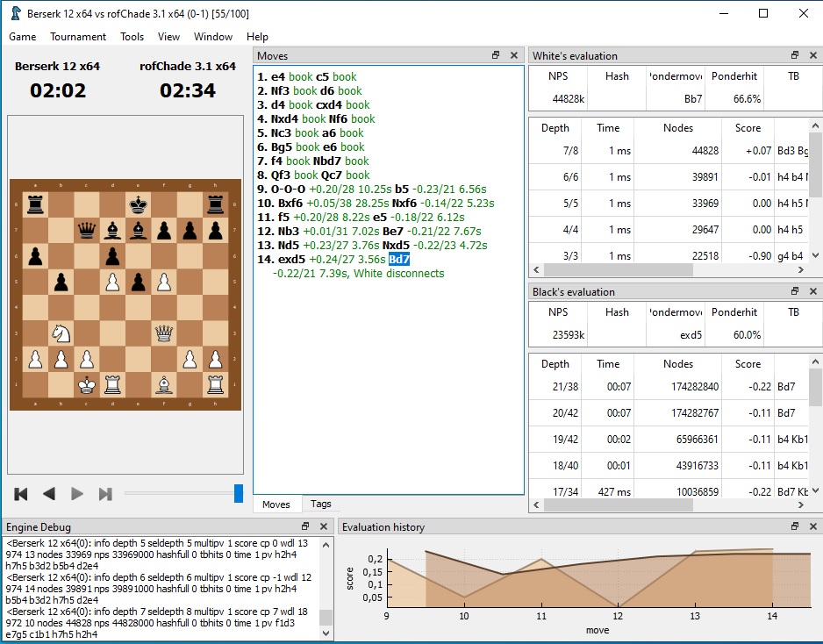Click the black pawn on b5
The height and width of the screenshot is (644, 823).
[x=61, y=282]
